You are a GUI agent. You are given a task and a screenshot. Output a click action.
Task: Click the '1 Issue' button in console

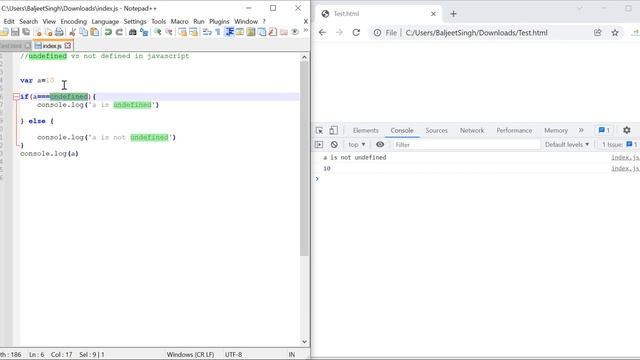[x=620, y=144]
